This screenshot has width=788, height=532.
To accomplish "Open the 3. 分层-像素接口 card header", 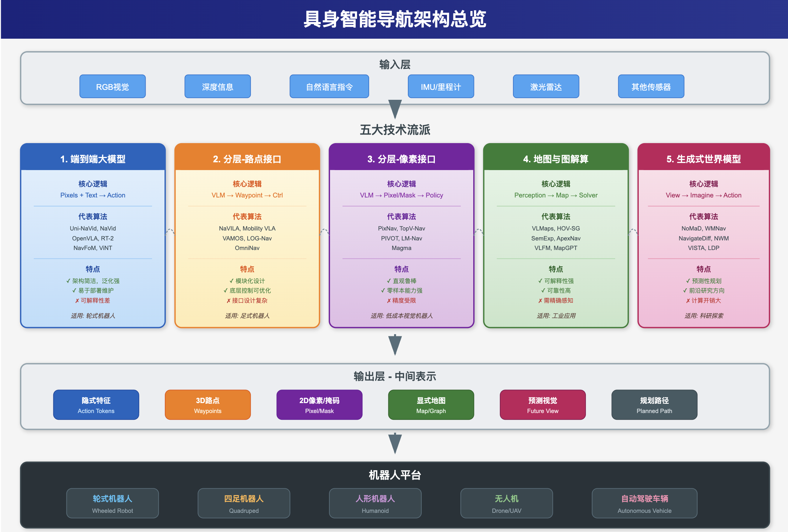I will [401, 157].
